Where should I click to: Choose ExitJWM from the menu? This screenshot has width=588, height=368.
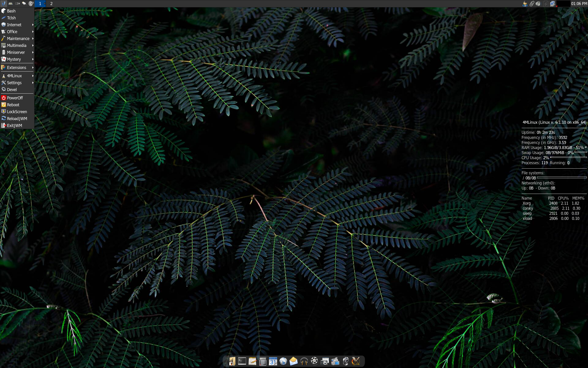click(17, 125)
